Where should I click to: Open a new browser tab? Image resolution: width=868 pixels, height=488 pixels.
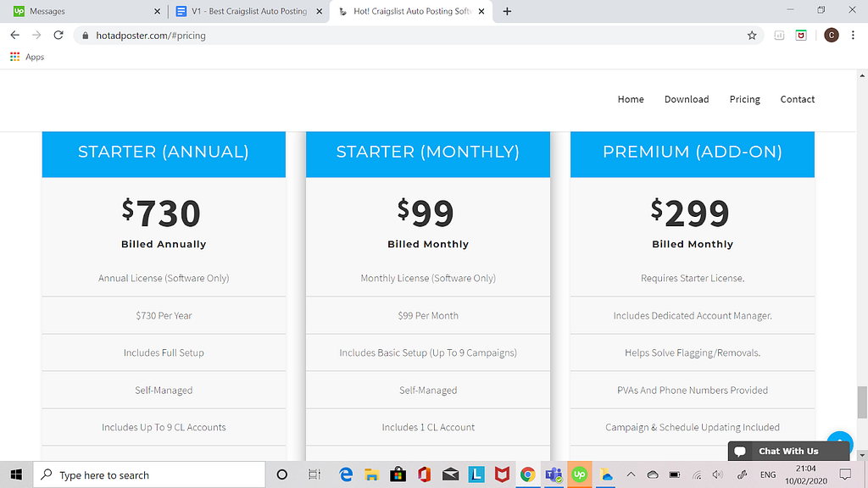click(507, 11)
